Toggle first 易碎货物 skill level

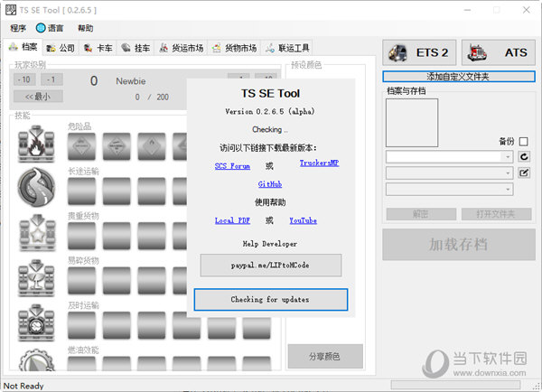pos(81,281)
